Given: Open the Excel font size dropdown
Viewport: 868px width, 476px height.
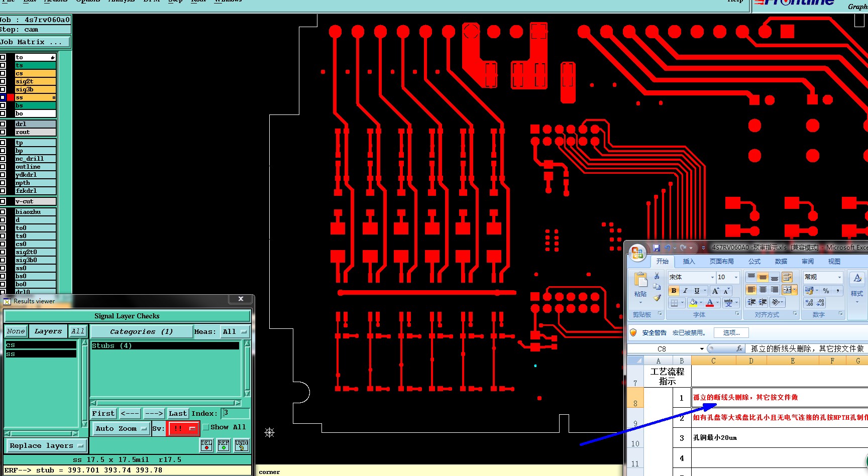Looking at the screenshot, I should [x=736, y=277].
